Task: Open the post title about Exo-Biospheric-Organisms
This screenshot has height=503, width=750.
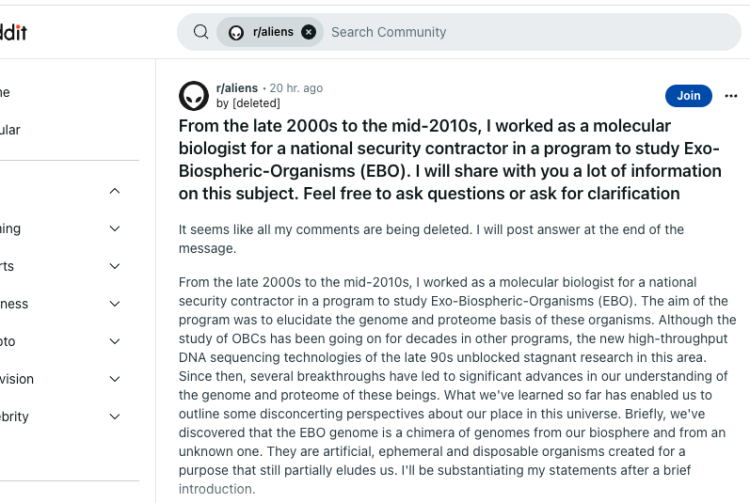Action: click(450, 160)
